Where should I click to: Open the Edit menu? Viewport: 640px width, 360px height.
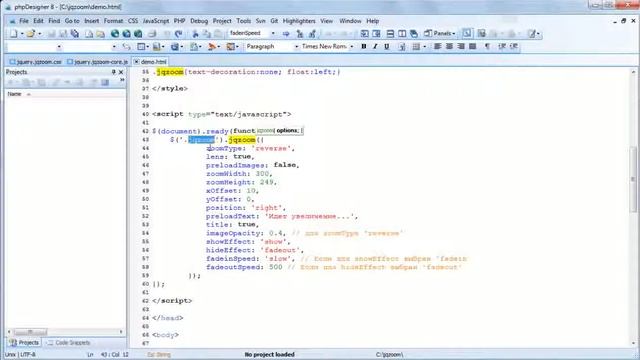[x=38, y=21]
